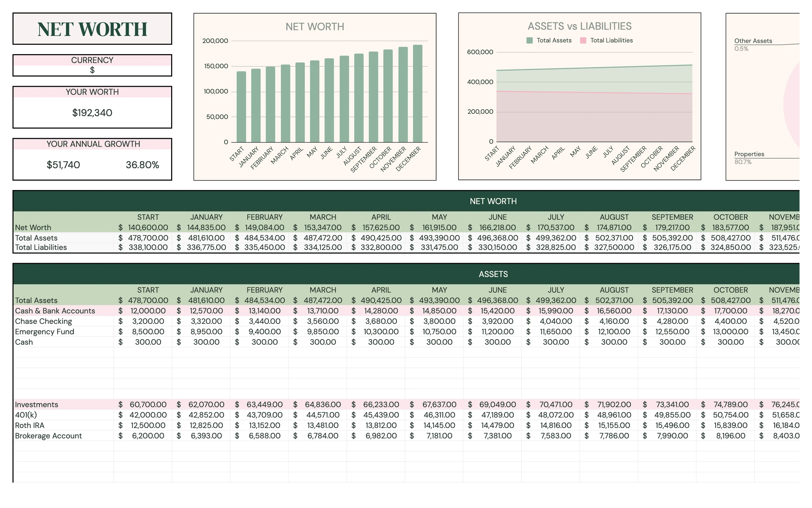Viewport: 812px width, 508px height.
Task: Click the START bar in Net Worth chart
Action: coord(241,107)
